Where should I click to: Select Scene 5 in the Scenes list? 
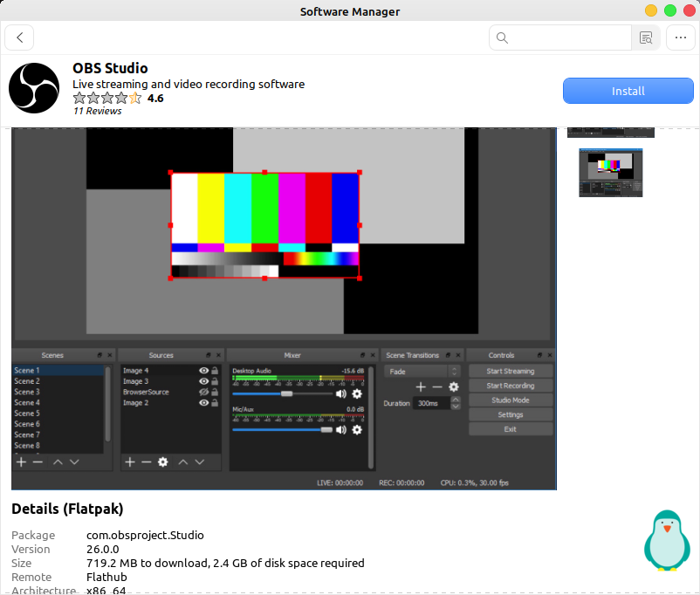(x=58, y=414)
